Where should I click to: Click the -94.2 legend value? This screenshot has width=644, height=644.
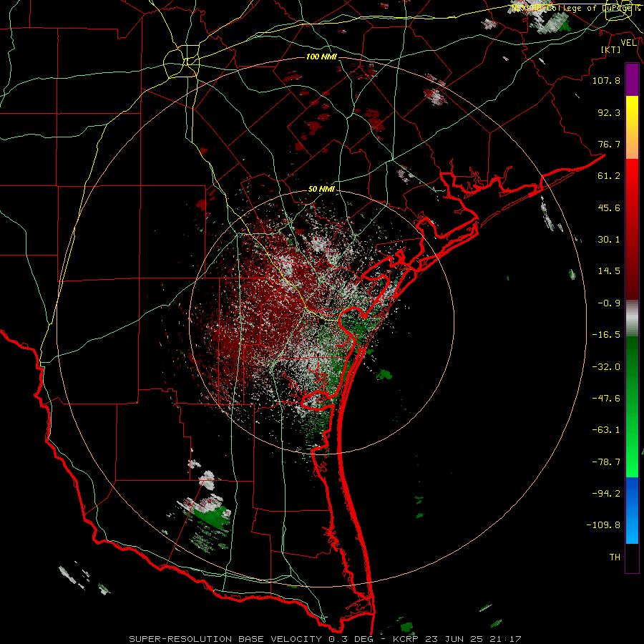click(606, 494)
